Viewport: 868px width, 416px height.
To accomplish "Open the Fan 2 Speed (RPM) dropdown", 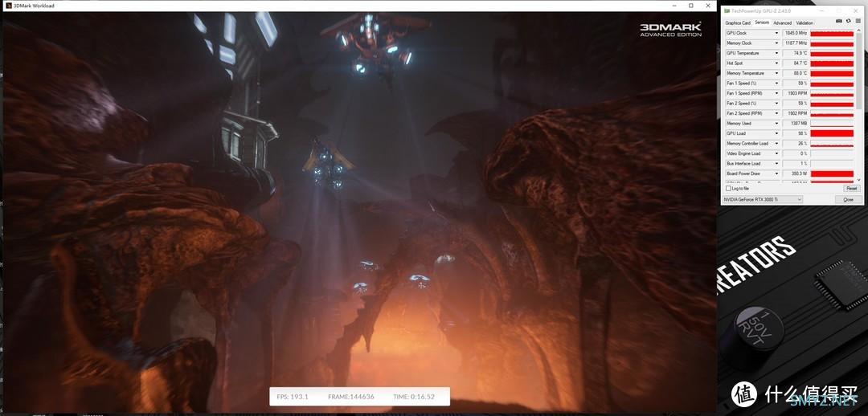I will coord(776,113).
